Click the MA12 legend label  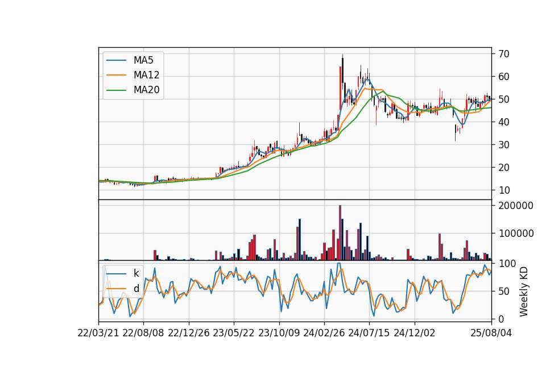[146, 75]
